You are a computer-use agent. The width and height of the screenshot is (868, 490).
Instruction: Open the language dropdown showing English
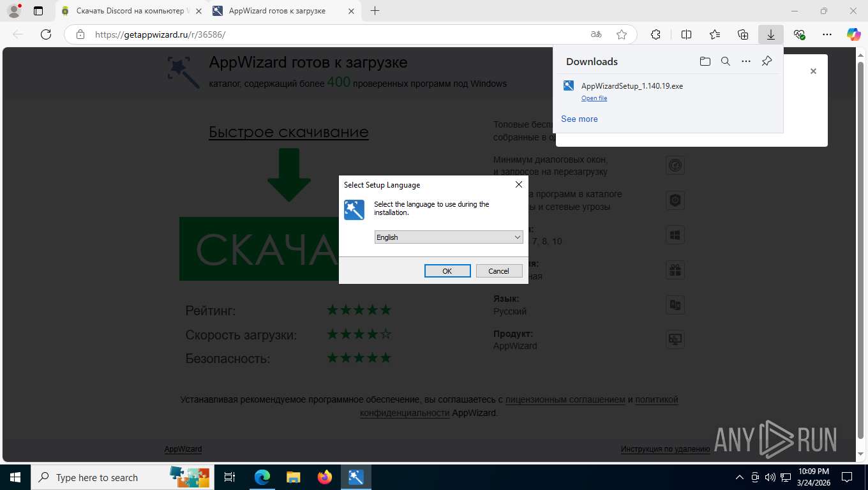449,237
